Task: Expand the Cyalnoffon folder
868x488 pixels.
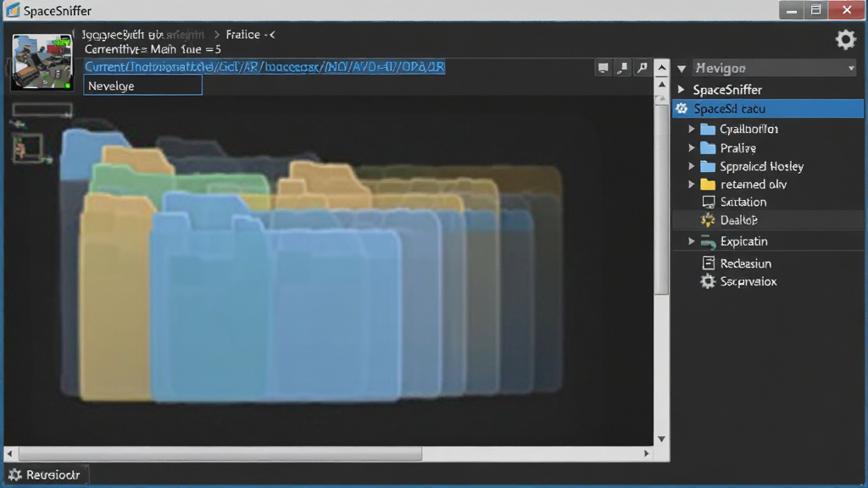Action: 692,129
